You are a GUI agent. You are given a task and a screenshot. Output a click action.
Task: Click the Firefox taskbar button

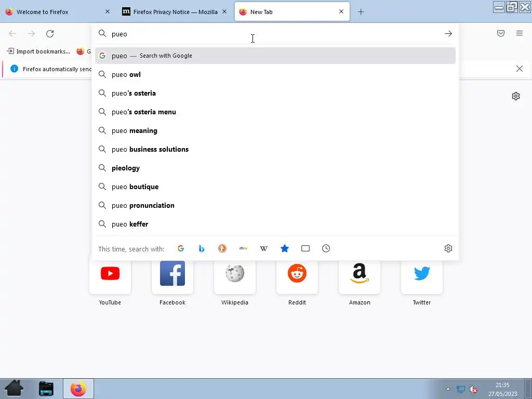click(x=78, y=389)
